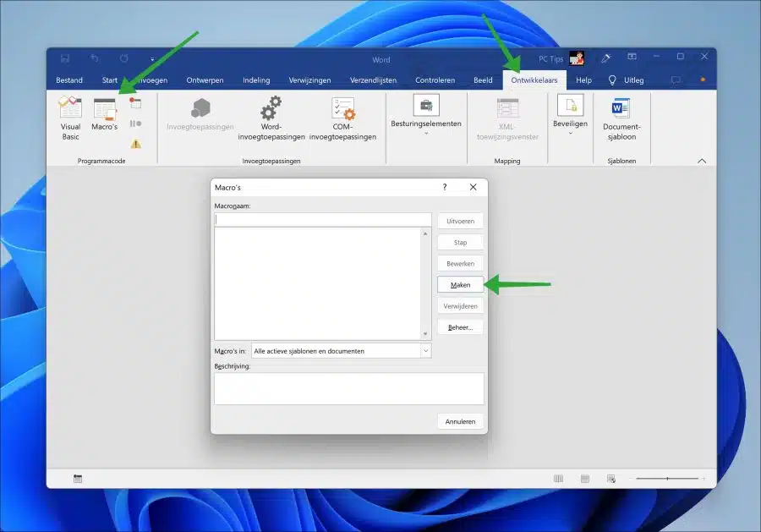Viewport: 761px width, 532px height.
Task: Switch to print layout view icon
Action: tap(585, 479)
